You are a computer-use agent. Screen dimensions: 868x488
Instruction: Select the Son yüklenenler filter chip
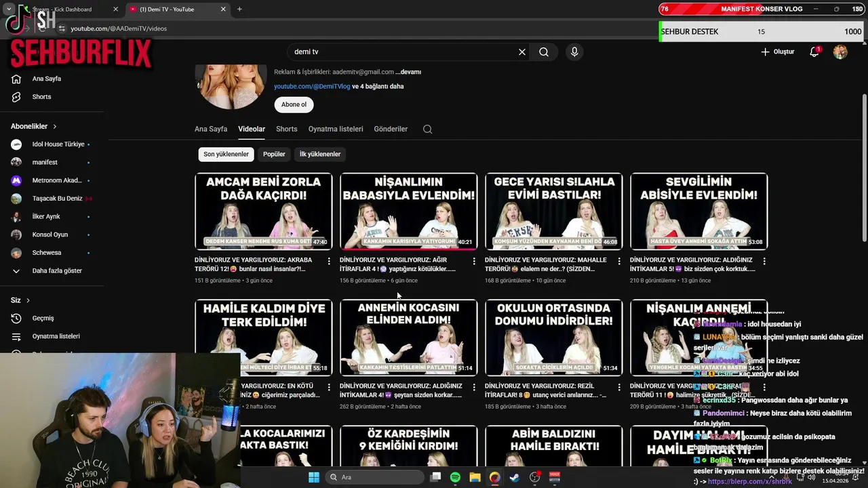[226, 155]
